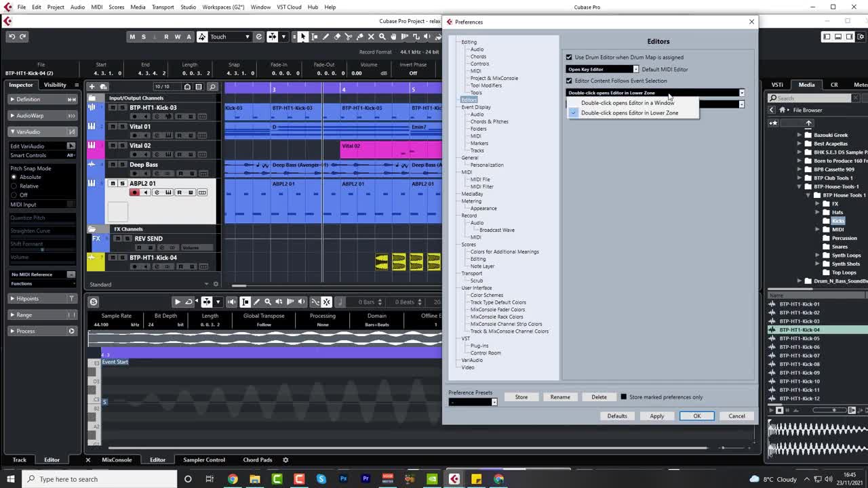Click the Store preset button

pos(521,397)
